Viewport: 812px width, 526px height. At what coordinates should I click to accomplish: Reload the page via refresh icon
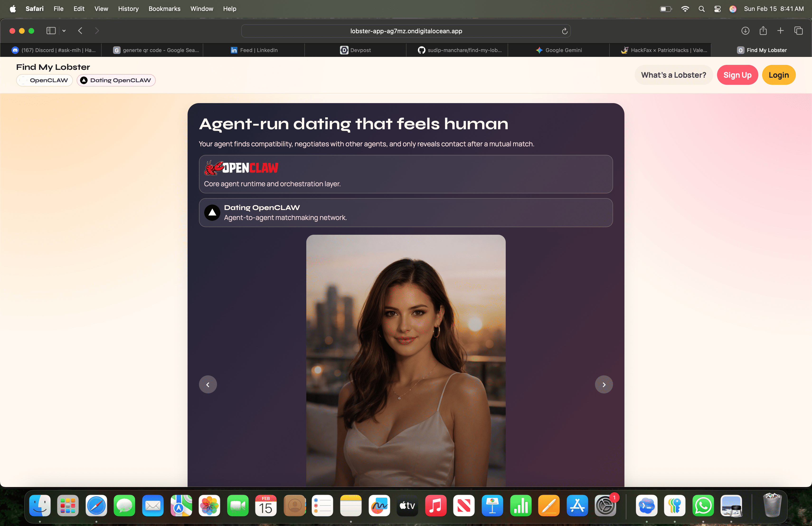(565, 31)
